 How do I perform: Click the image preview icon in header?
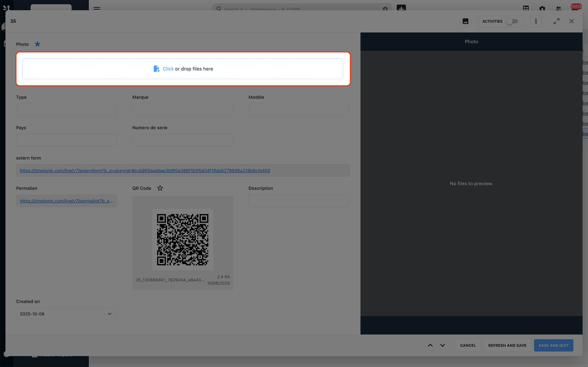465,21
